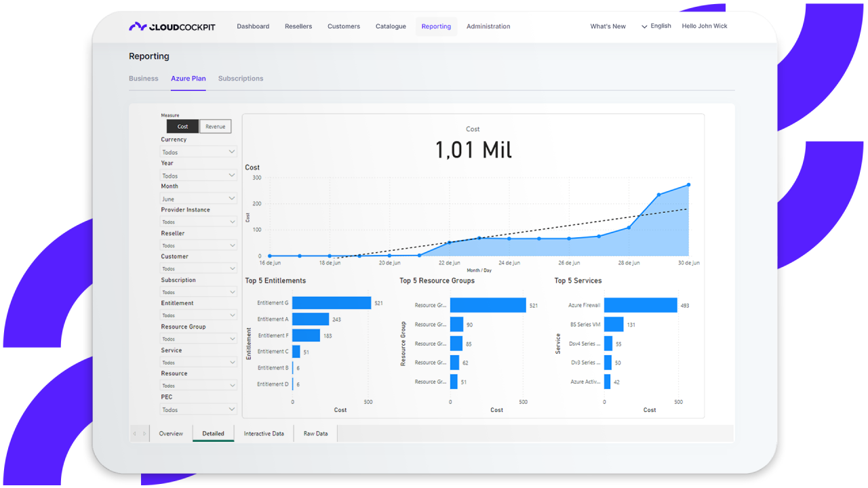Open the Raw Data report page tab

(x=315, y=434)
